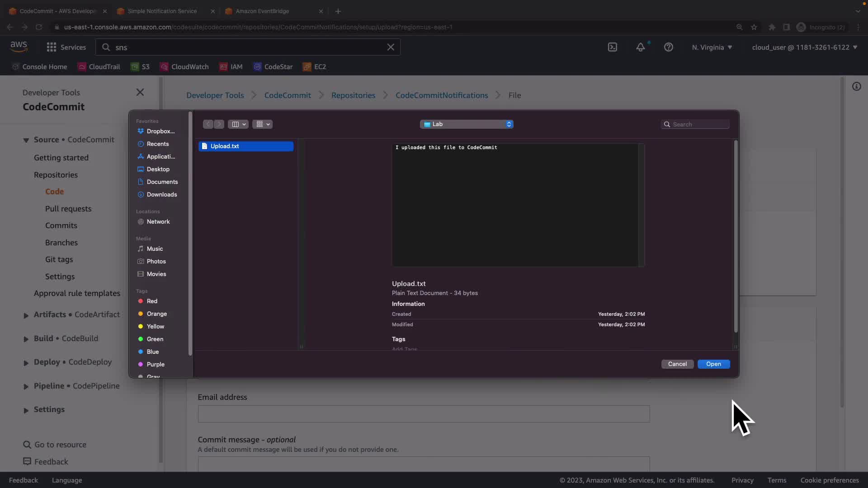Click Open button in file dialog
Screen dimensions: 868x488
(x=713, y=364)
